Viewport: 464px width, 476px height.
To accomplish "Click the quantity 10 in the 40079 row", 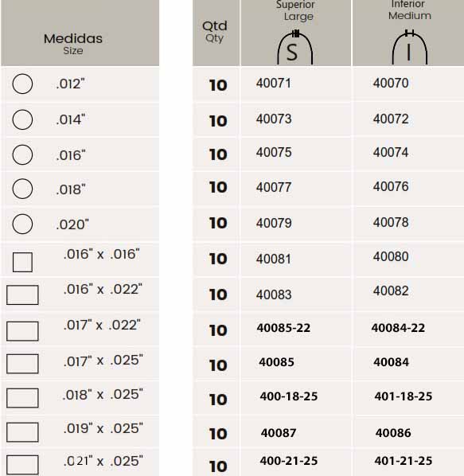I will pyautogui.click(x=218, y=223).
